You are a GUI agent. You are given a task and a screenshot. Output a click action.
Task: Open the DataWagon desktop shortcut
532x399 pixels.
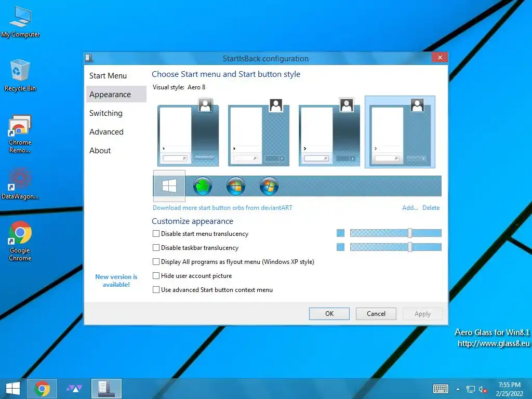pyautogui.click(x=20, y=183)
